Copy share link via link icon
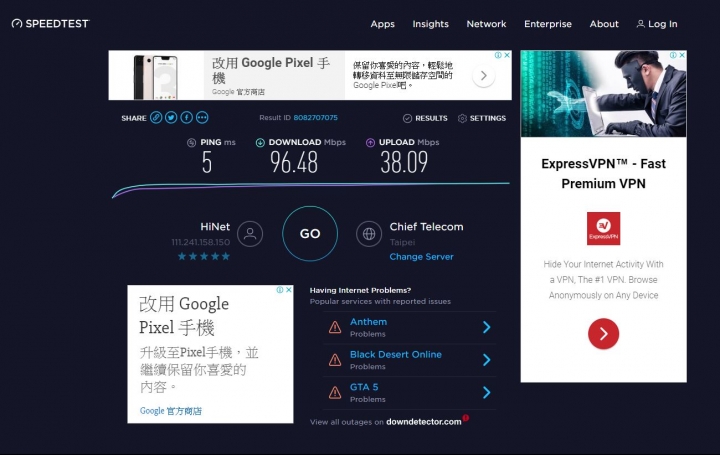This screenshot has height=455, width=720. [x=156, y=118]
